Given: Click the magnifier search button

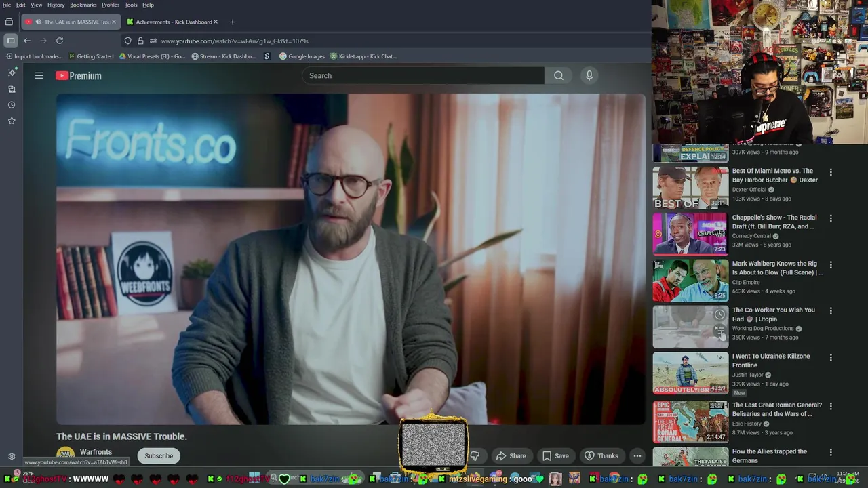Looking at the screenshot, I should point(558,76).
